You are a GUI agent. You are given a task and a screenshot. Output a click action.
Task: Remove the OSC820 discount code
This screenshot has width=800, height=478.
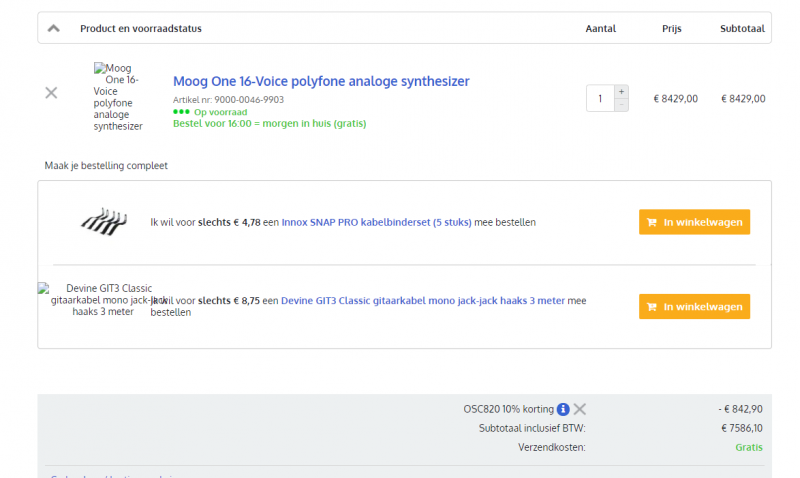pyautogui.click(x=580, y=409)
